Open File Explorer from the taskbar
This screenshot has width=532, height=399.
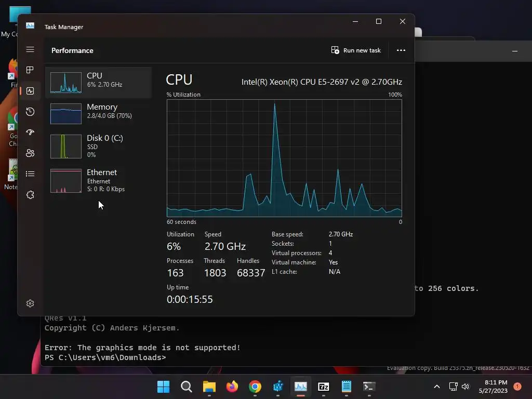tap(209, 387)
